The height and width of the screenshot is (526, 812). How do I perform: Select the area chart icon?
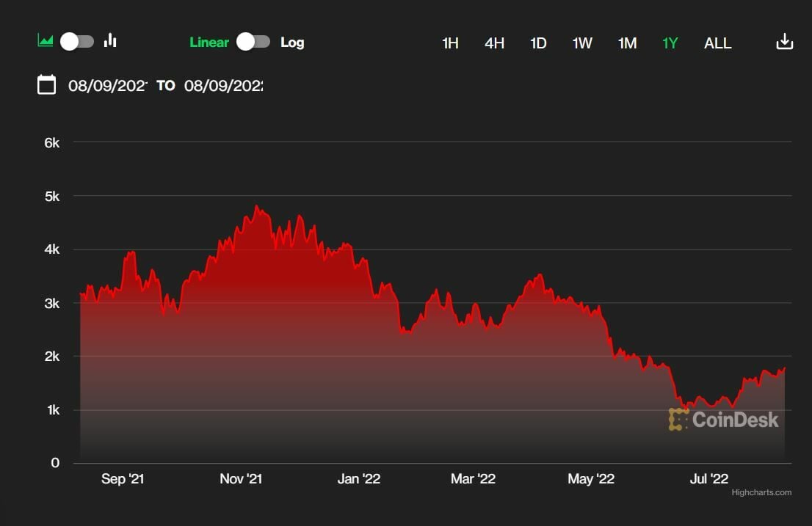coord(46,40)
